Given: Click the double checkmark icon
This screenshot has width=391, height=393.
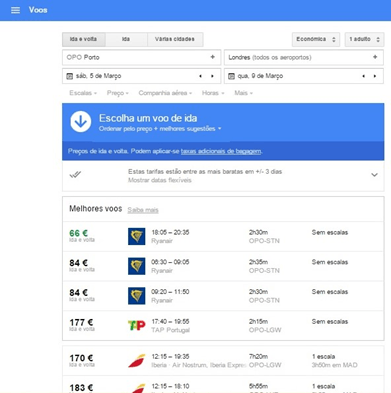Looking at the screenshot, I should pyautogui.click(x=75, y=175).
